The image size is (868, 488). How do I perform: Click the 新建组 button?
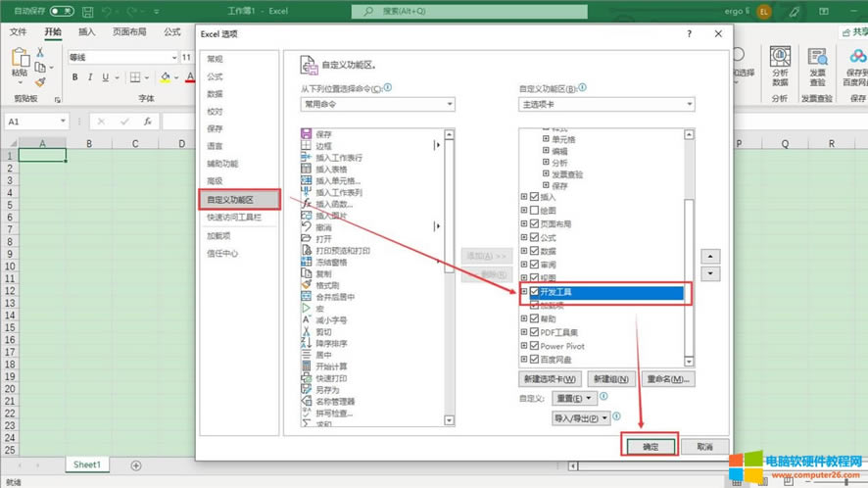point(611,379)
